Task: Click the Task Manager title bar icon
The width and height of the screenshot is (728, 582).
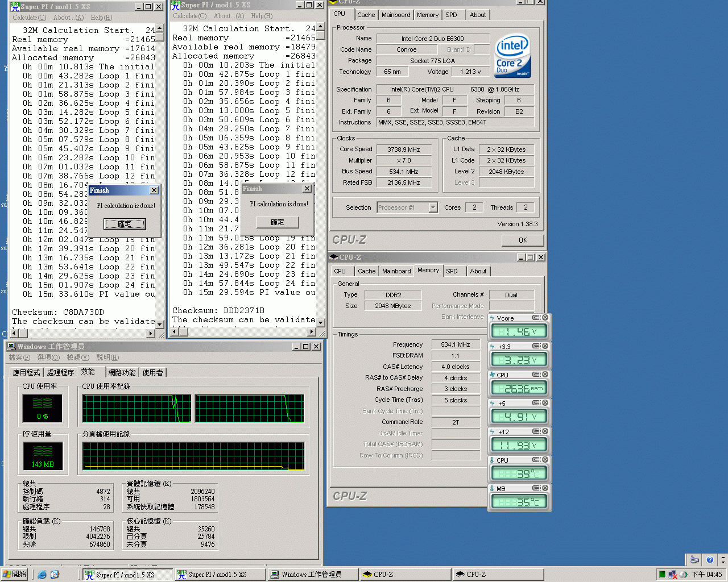Action: (11, 346)
